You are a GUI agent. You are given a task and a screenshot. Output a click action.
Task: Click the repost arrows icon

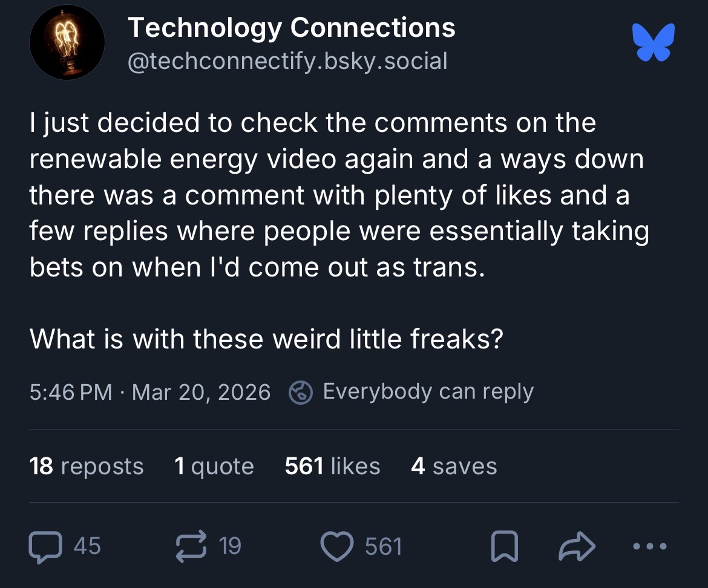coord(191,546)
